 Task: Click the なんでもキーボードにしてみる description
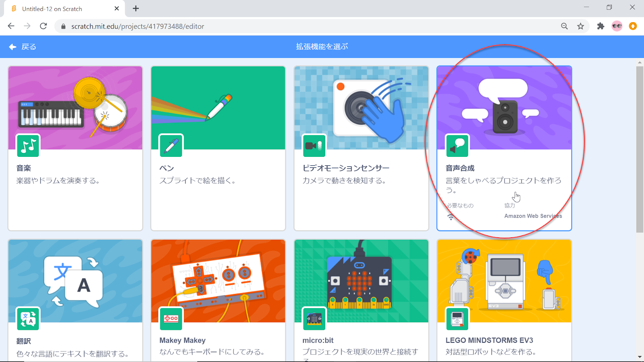[212, 352]
